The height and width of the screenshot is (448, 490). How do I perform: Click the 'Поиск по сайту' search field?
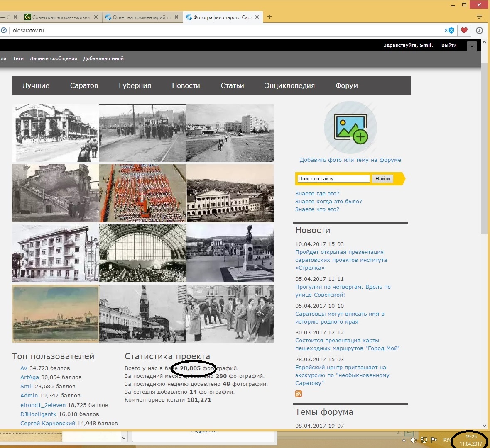coord(333,179)
